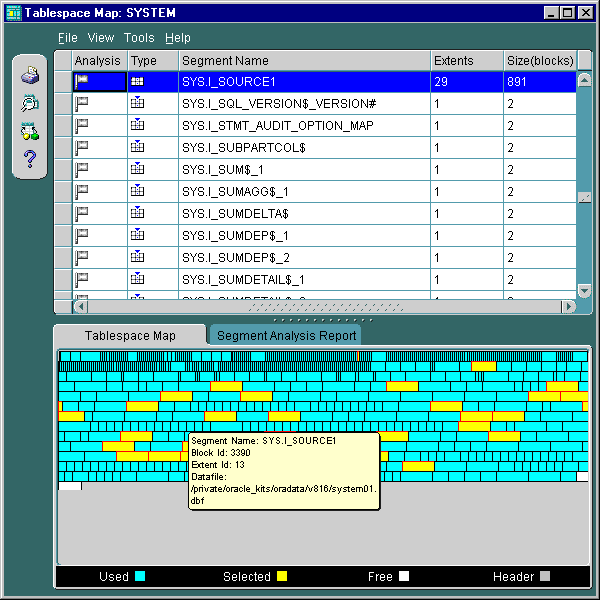
Task: Click analysis flag for SYS.I_SQL_VERSION$_VERSION#
Action: pos(82,104)
